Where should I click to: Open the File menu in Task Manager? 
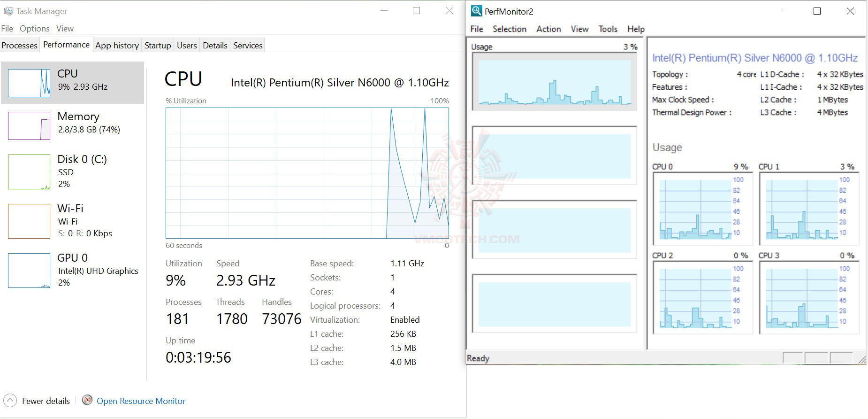pos(7,29)
